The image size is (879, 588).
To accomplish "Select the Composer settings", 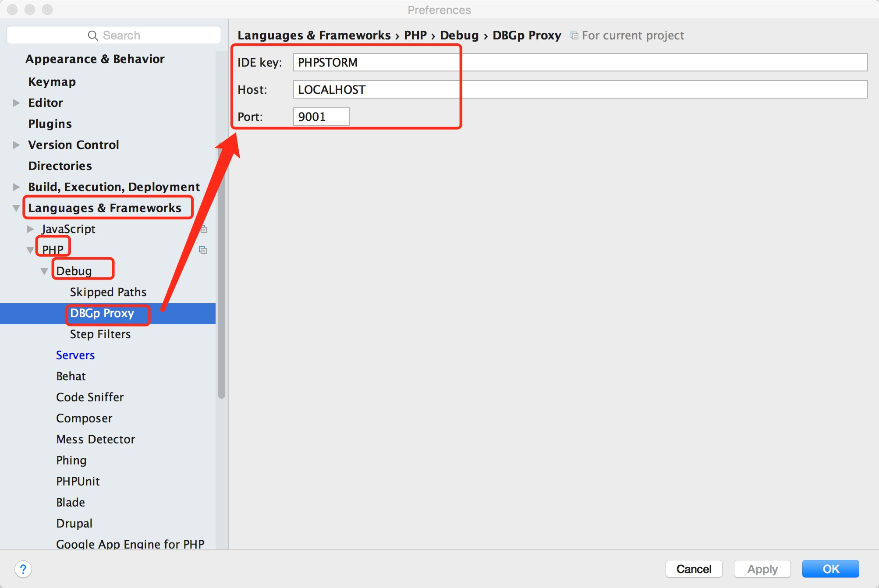I will [84, 418].
